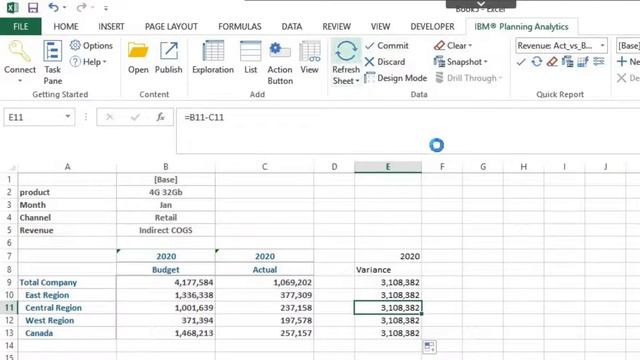Screen dimensions: 640x360
Task: Select the IBM Planning Analytics tab
Action: [x=521, y=27]
